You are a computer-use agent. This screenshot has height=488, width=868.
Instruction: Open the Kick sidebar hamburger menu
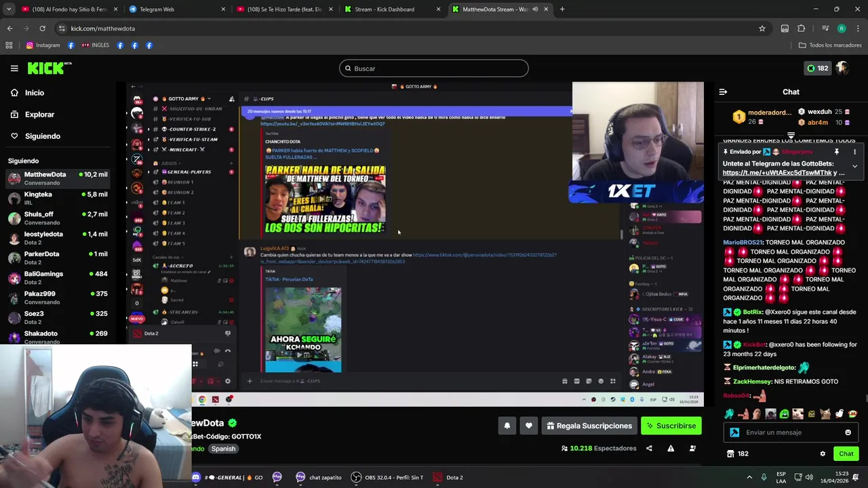pos(14,68)
